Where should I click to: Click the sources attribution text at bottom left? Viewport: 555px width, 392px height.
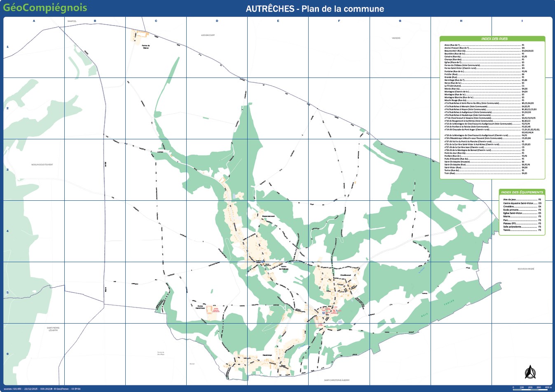click(x=41, y=388)
